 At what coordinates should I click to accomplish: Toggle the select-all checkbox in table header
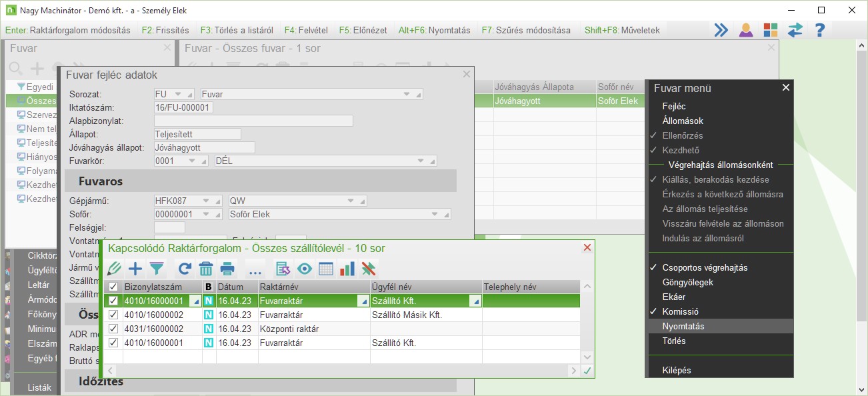point(113,287)
